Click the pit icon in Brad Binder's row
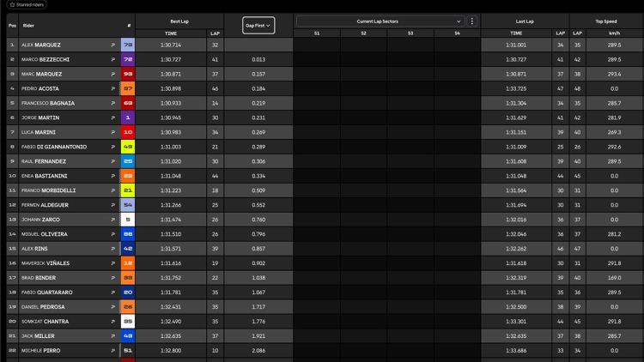This screenshot has width=644, height=362. [112, 278]
